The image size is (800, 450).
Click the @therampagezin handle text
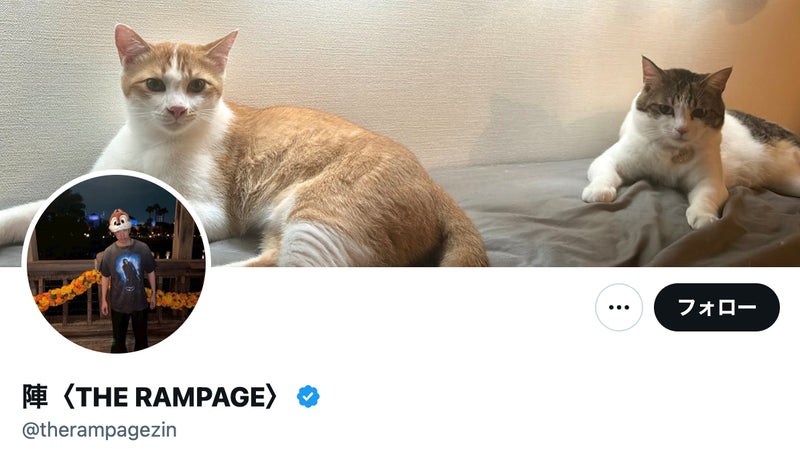[99, 430]
